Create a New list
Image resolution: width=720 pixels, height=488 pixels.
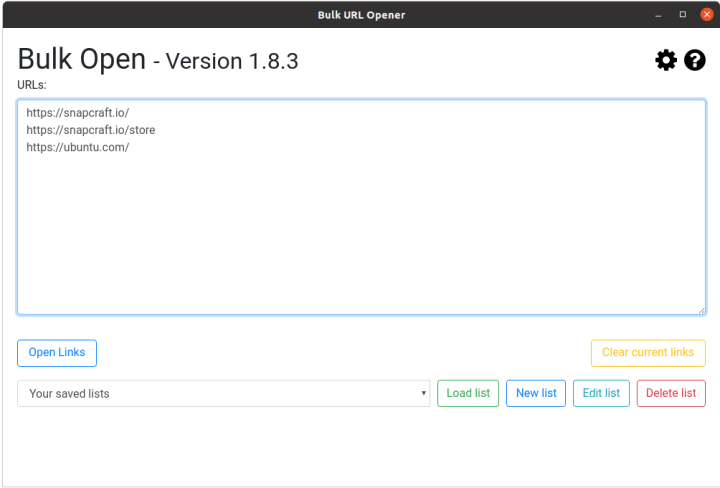pos(536,393)
